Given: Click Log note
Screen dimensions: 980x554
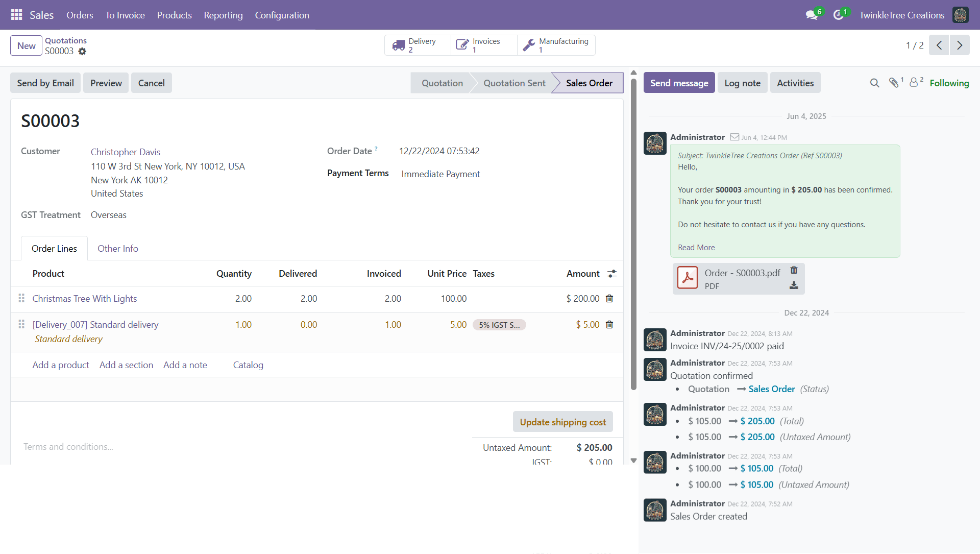Looking at the screenshot, I should click(742, 83).
